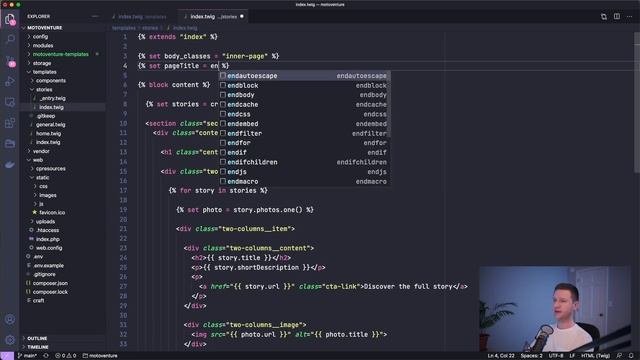Screen dimensions: 640x360
Task: Click open changes icon in editor toolbar
Action: [x=604, y=17]
